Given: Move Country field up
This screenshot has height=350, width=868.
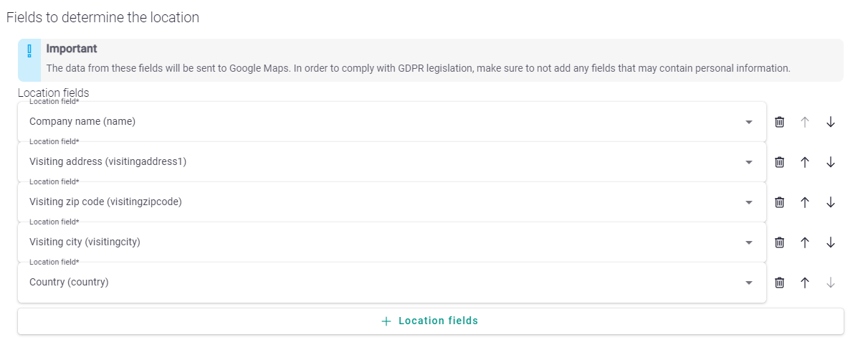Looking at the screenshot, I should click(805, 283).
